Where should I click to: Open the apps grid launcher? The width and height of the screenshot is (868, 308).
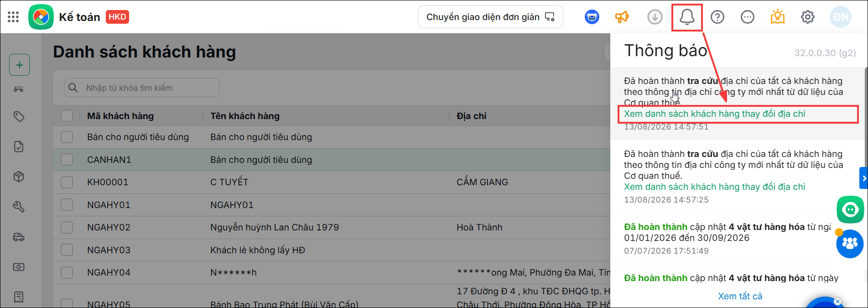pos(13,17)
